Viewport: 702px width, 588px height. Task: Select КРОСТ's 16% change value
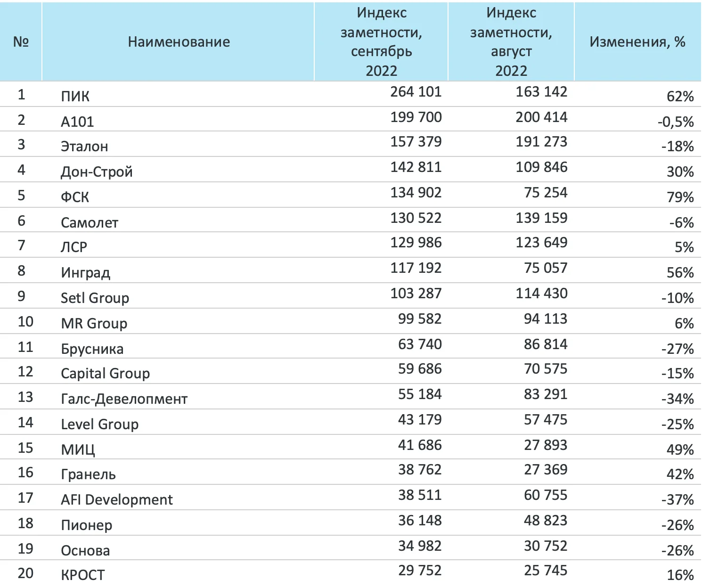pos(680,575)
